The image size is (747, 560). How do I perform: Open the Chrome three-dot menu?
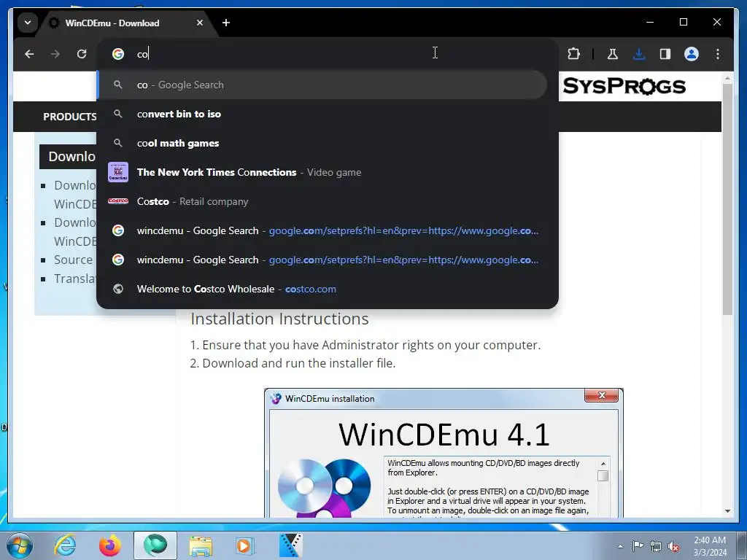point(718,54)
